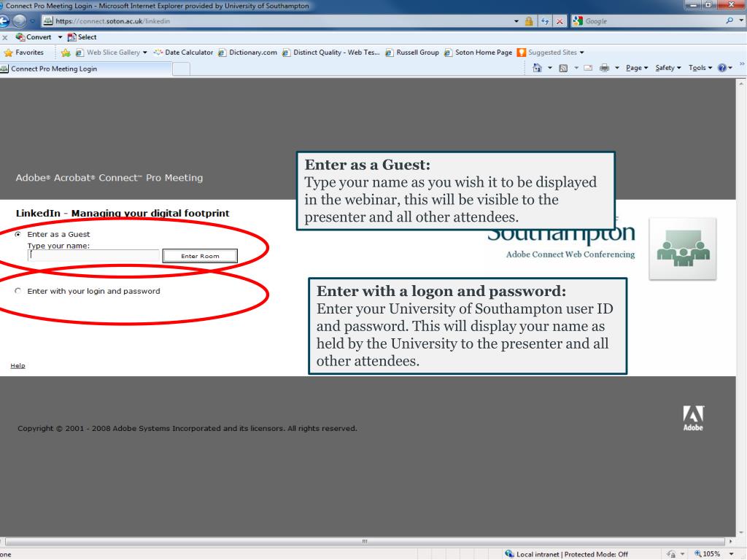Click the RSS Feeds icon
This screenshot has height=560, width=747.
click(x=563, y=68)
